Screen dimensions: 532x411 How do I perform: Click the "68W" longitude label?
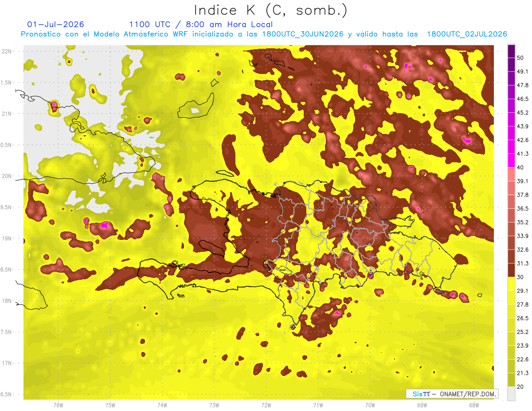tap(473, 405)
